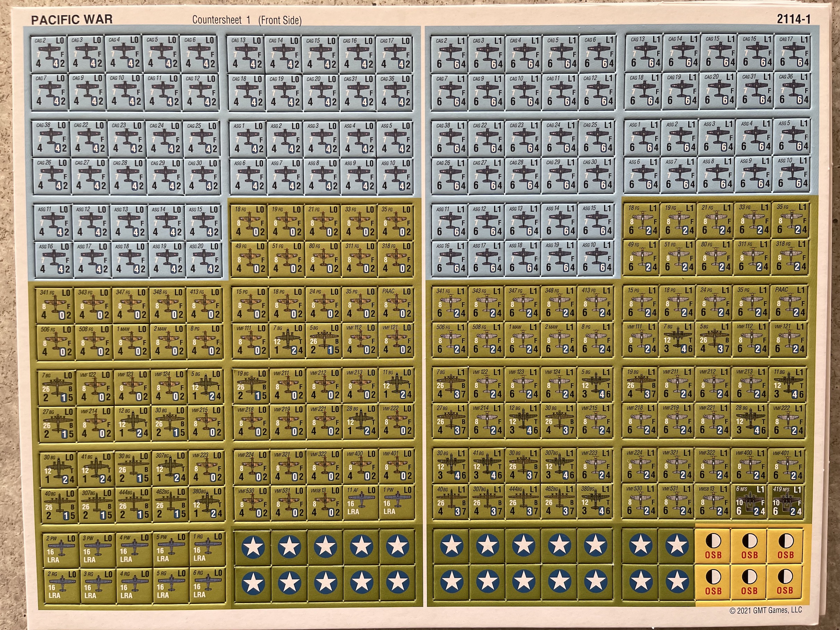Click the 380BG L1 bomber counter

pos(595,500)
